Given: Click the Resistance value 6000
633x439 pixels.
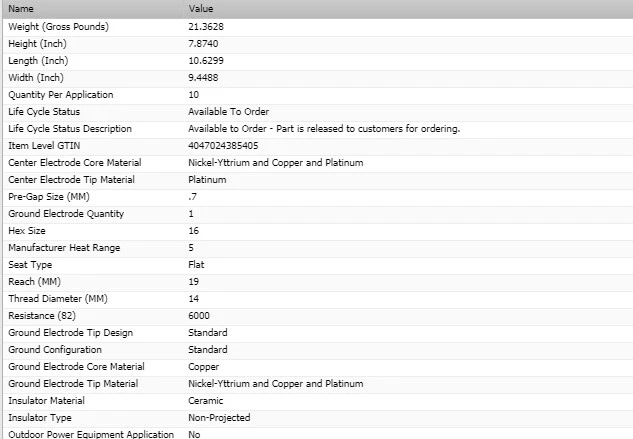Looking at the screenshot, I should click(x=199, y=316).
